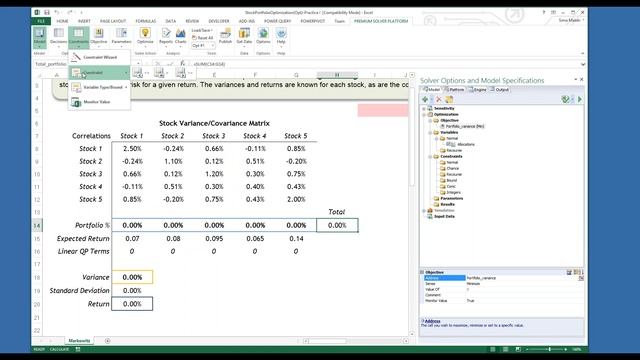Add a new sheet with plus button
The height and width of the screenshot is (360, 640).
point(107,341)
